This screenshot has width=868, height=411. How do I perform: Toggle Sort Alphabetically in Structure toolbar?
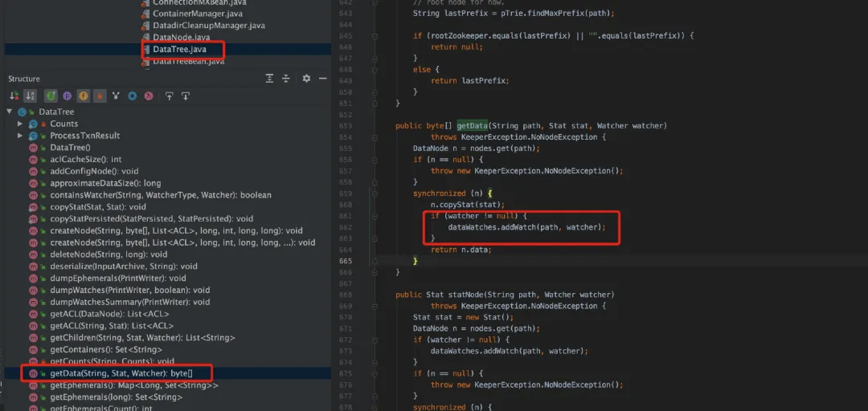coord(31,96)
